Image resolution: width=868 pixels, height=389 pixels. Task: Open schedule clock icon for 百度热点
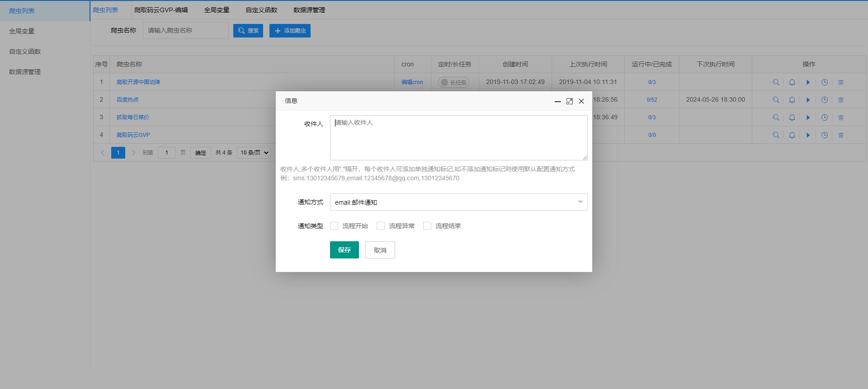(825, 100)
